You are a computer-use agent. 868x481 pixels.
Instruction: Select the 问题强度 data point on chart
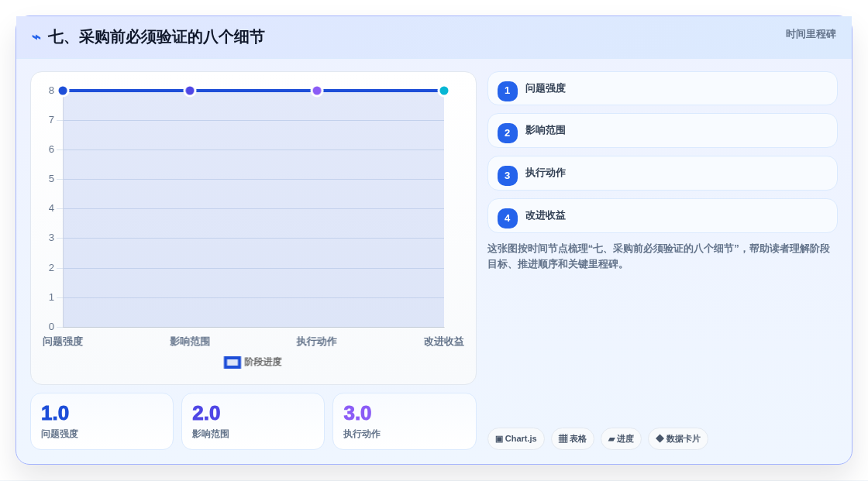[x=63, y=91]
